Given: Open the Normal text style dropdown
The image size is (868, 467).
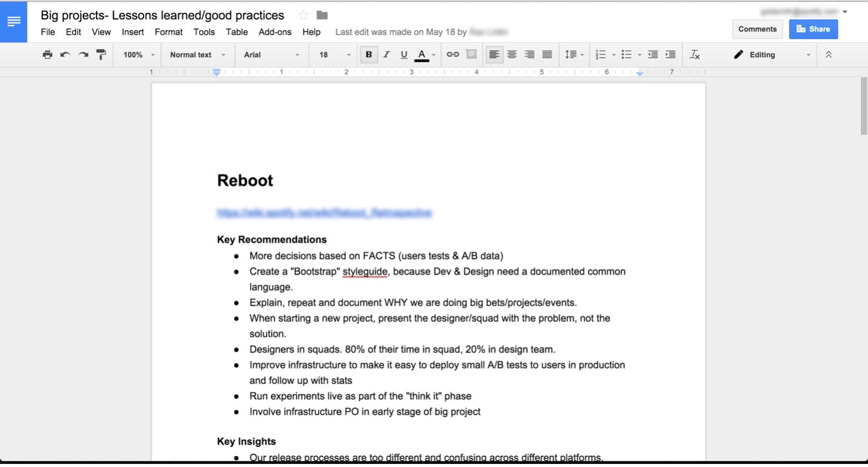Looking at the screenshot, I should (197, 55).
